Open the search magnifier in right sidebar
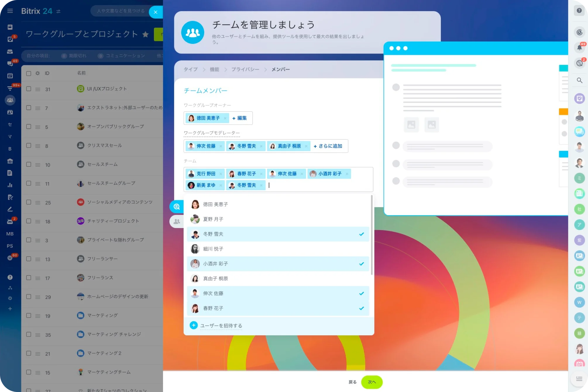588x392 pixels. point(580,80)
